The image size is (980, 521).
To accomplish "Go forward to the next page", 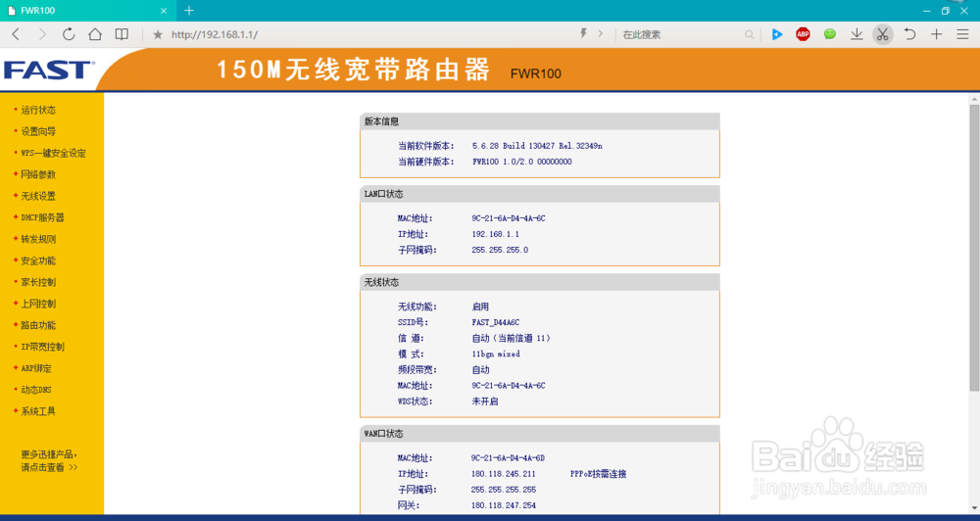I will (42, 34).
